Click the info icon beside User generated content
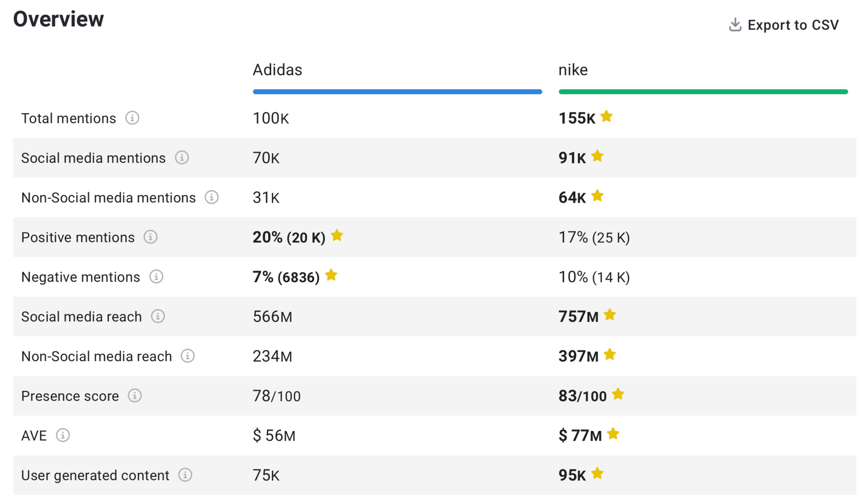Viewport: 868px width, 500px height. (x=186, y=475)
